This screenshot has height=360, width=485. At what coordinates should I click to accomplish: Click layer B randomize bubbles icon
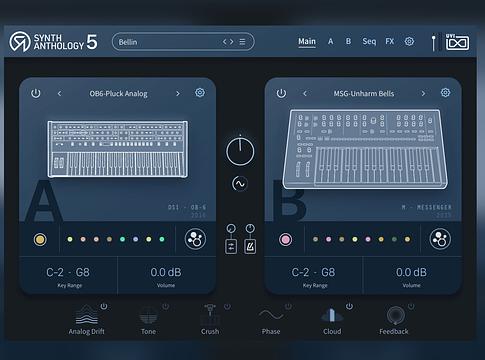tap(440, 239)
